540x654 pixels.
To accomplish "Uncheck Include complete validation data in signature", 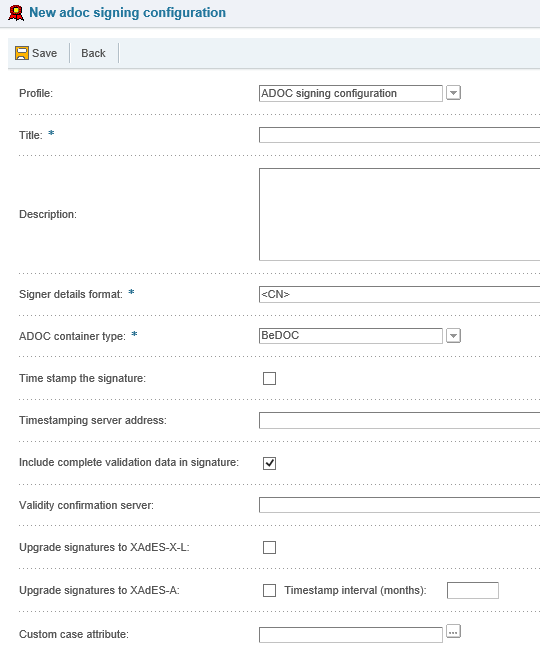I will coord(269,463).
